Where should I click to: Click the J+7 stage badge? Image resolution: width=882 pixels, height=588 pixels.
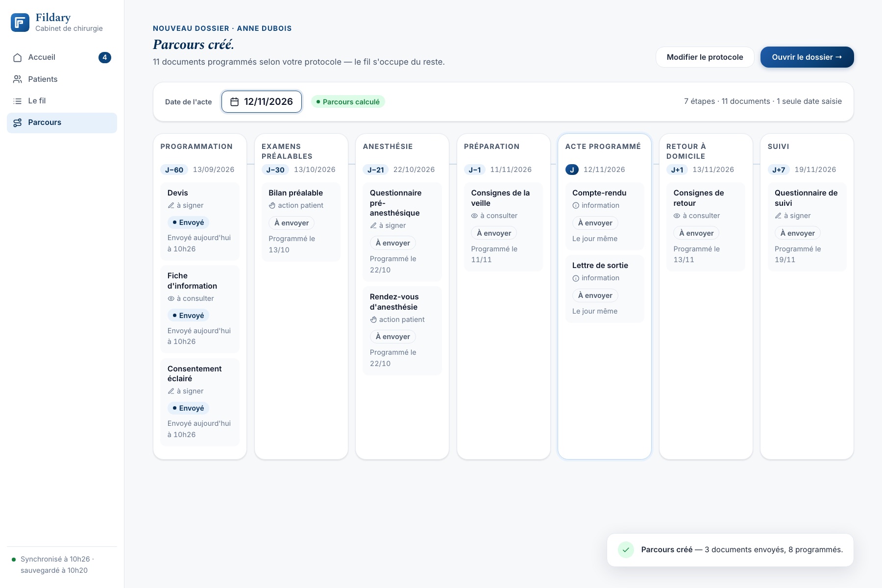779,170
